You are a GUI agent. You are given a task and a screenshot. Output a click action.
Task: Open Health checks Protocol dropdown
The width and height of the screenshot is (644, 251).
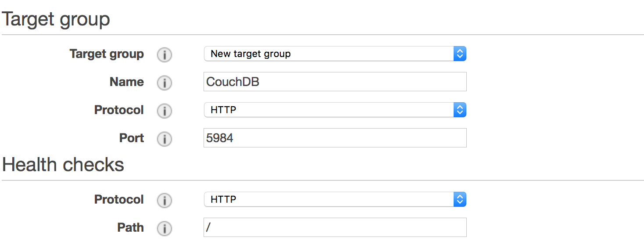(x=335, y=200)
